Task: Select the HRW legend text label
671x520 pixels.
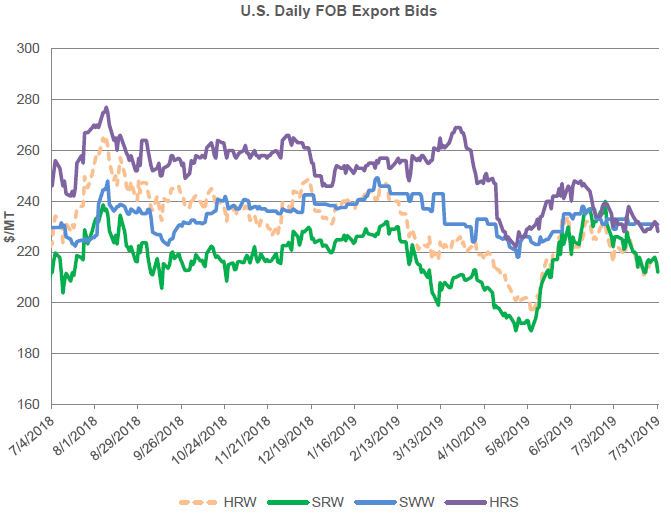Action: pyautogui.click(x=240, y=502)
